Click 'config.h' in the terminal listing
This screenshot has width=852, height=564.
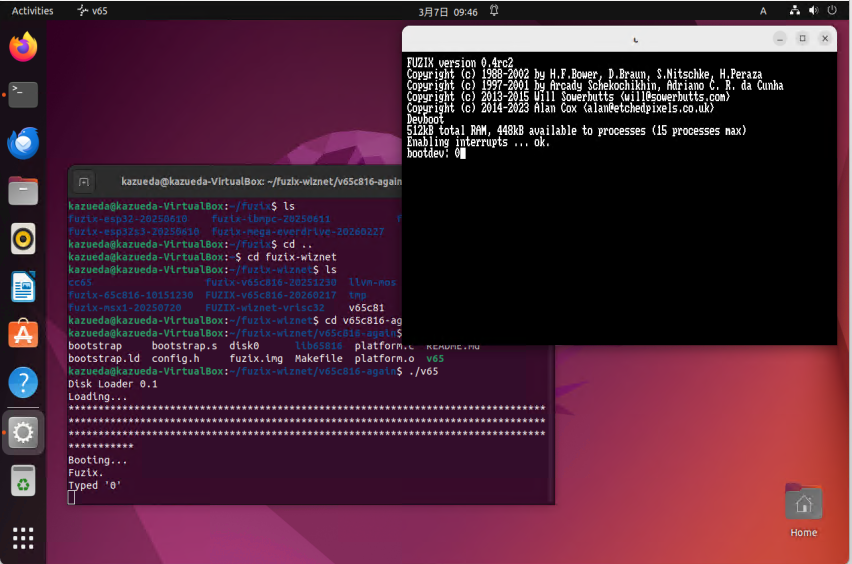click(176, 359)
